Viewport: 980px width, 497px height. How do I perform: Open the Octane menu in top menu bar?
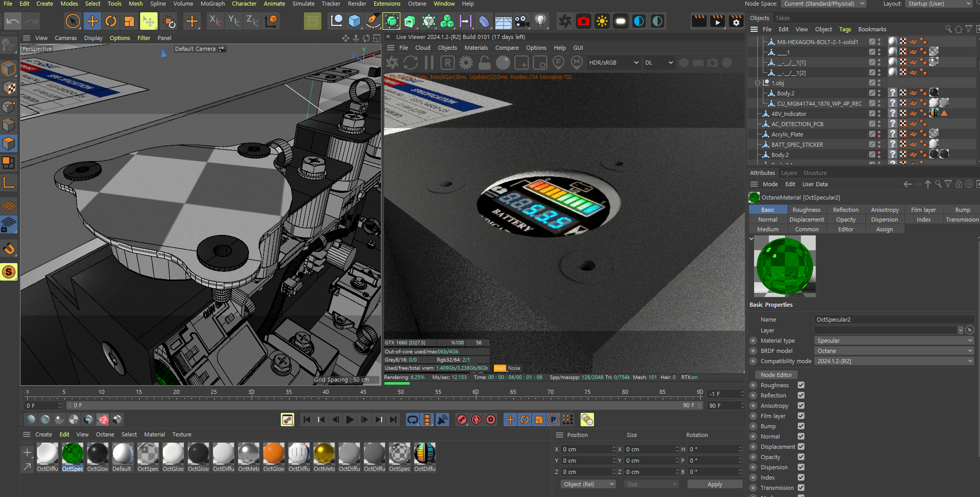(x=417, y=4)
